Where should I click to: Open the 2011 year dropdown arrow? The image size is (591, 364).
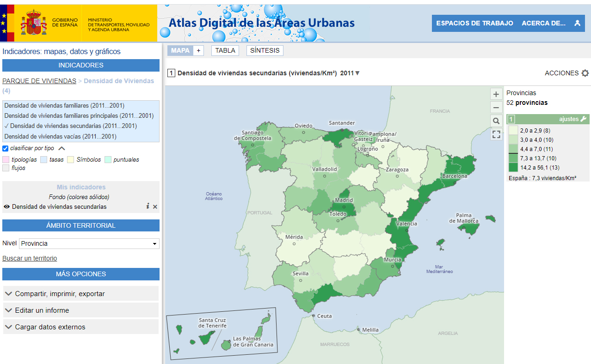pos(357,73)
